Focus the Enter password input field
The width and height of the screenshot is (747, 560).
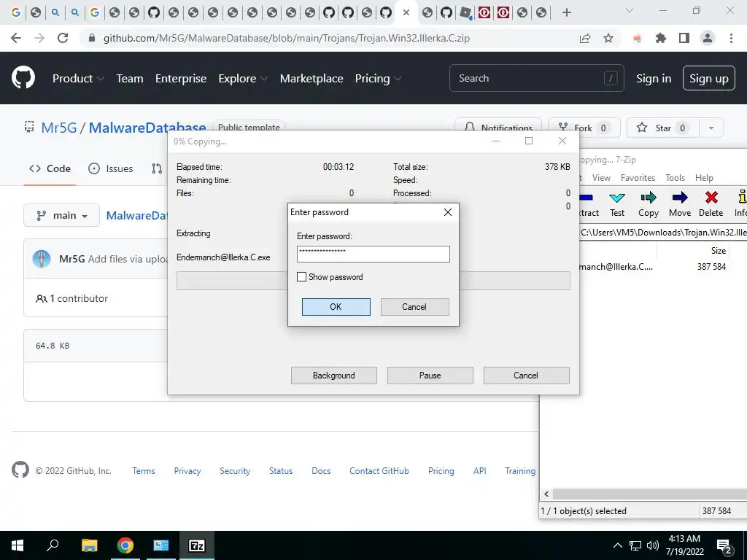pos(373,254)
